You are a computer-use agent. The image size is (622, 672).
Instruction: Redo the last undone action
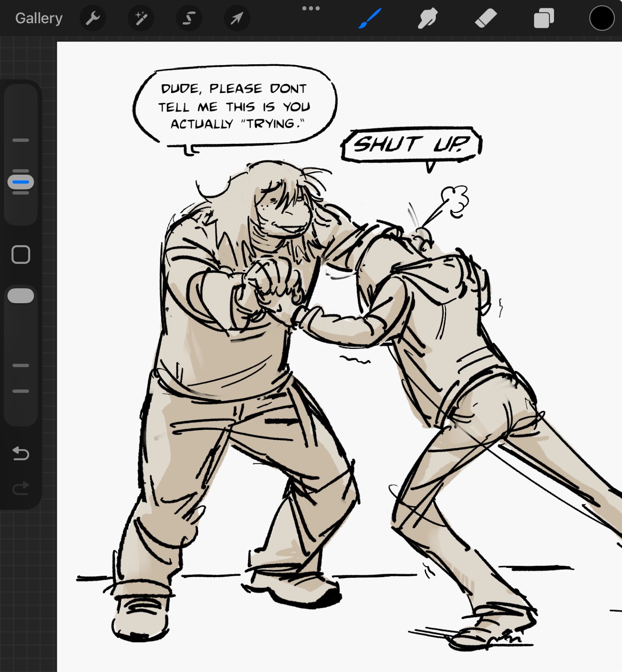point(21,488)
